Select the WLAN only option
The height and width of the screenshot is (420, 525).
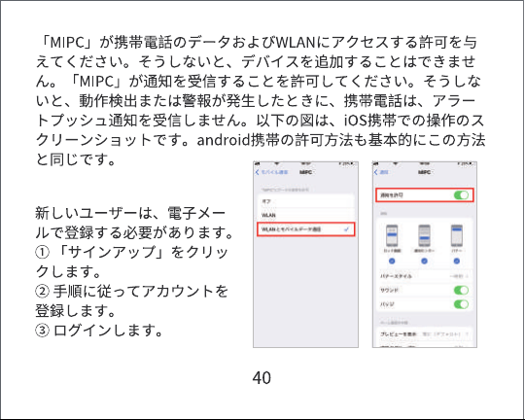point(305,215)
